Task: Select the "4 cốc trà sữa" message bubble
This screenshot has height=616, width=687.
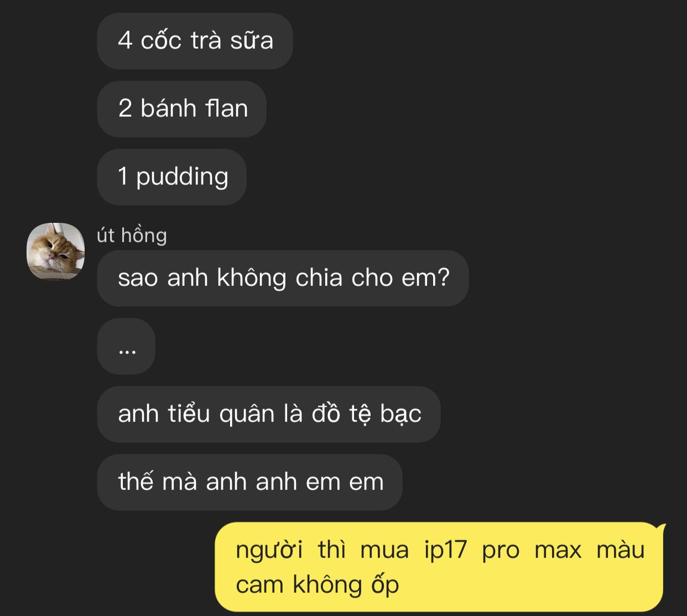Action: [195, 41]
